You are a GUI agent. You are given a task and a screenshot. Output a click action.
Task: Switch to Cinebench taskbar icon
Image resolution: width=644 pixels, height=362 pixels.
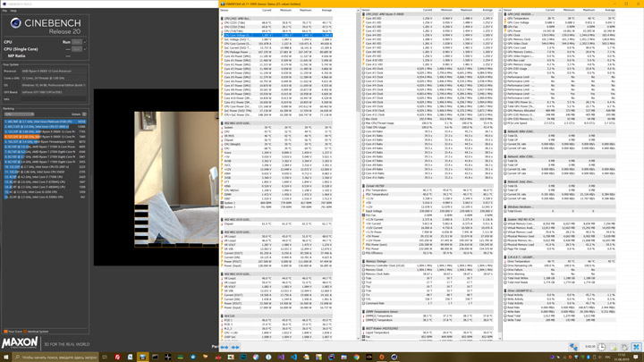pyautogui.click(x=394, y=357)
